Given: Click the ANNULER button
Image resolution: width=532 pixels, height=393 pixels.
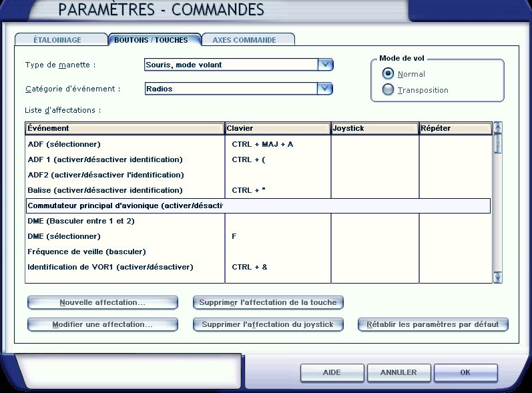Looking at the screenshot, I should point(398,373).
